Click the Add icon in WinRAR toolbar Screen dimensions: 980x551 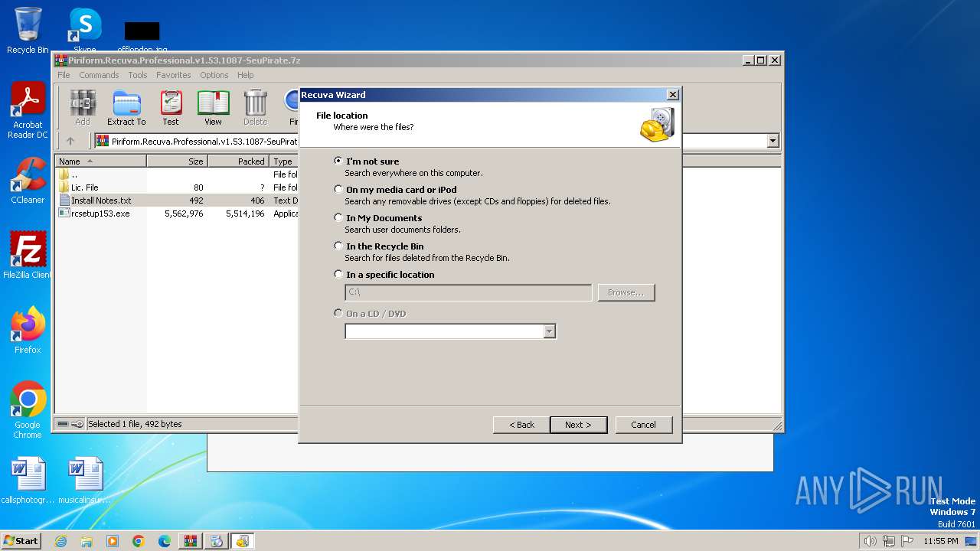click(x=83, y=107)
